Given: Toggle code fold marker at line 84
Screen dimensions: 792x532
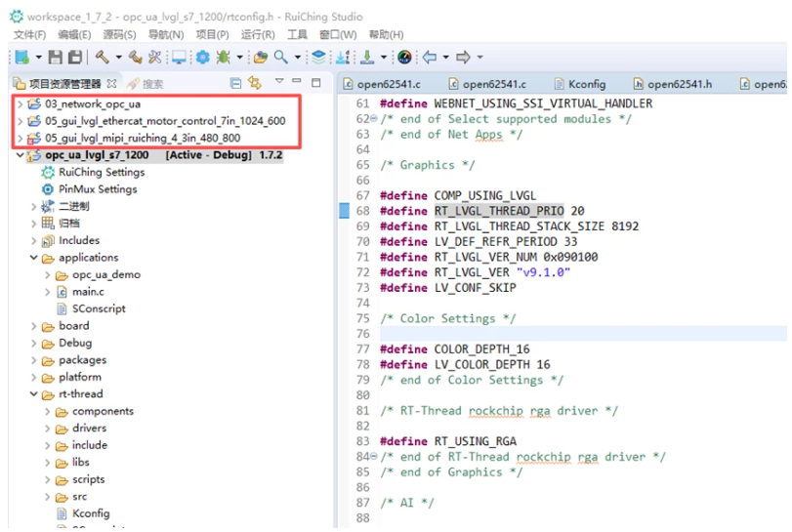Looking at the screenshot, I should pos(374,457).
